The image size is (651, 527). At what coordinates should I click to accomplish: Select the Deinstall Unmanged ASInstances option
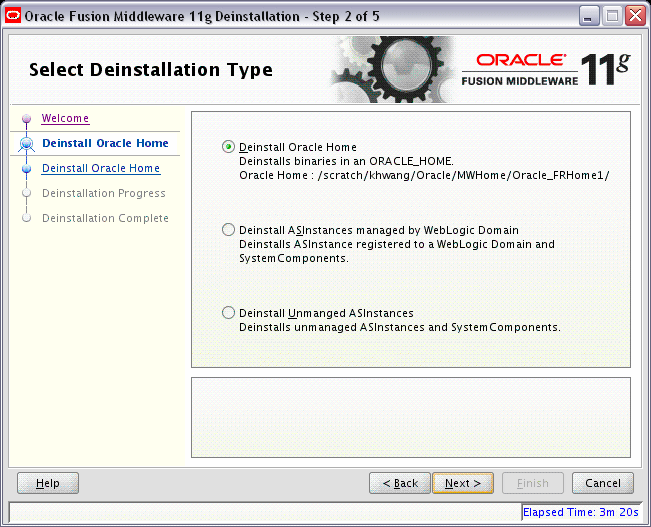(228, 313)
